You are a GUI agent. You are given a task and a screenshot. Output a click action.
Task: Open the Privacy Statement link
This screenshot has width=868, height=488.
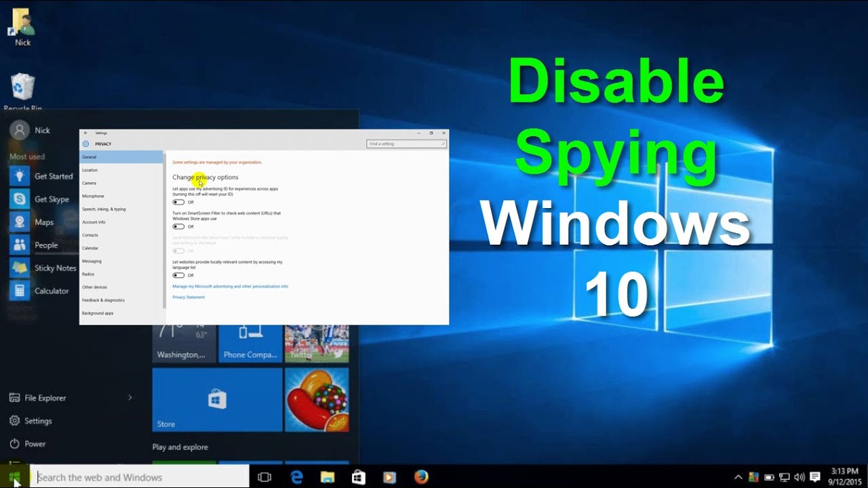(189, 298)
